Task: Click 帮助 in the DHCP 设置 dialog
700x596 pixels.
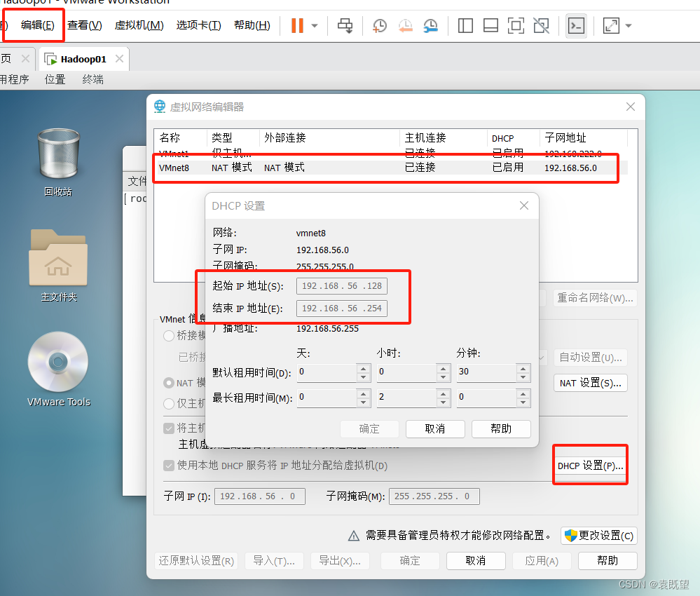Action: [501, 429]
